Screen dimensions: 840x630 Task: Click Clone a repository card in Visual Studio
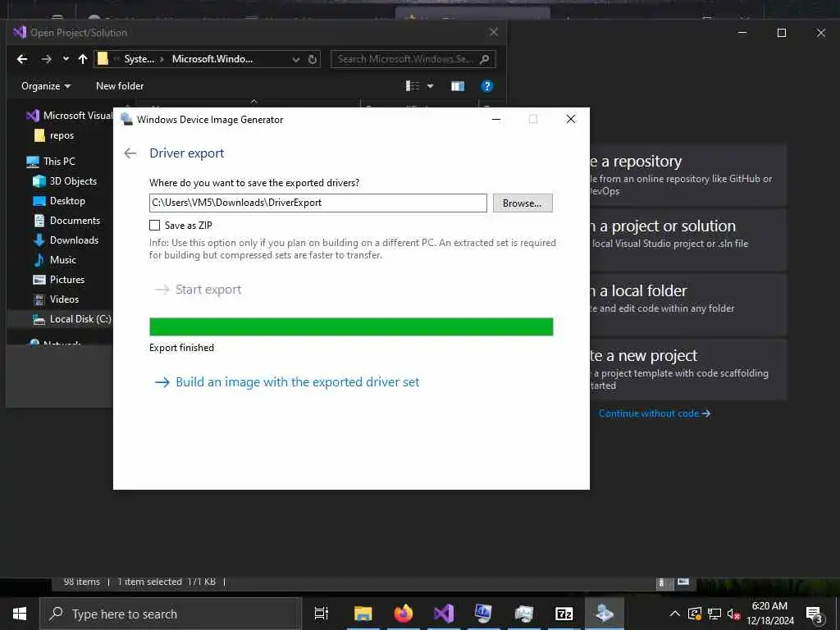[x=688, y=176]
